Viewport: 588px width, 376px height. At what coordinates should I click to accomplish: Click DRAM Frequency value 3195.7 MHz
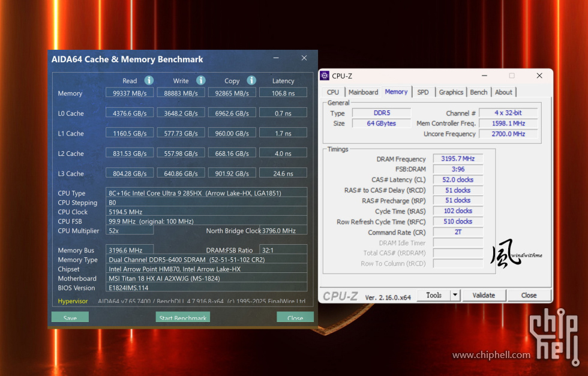pyautogui.click(x=458, y=158)
